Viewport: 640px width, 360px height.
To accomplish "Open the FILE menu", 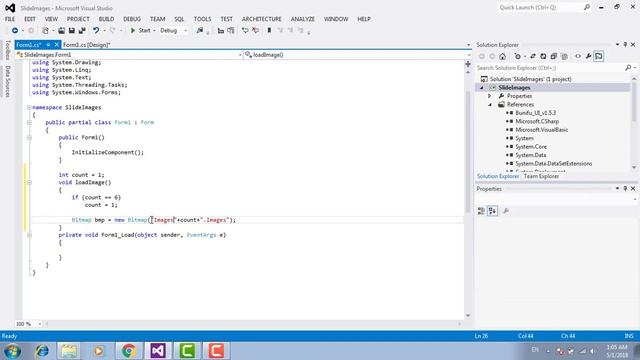I will pyautogui.click(x=10, y=19).
